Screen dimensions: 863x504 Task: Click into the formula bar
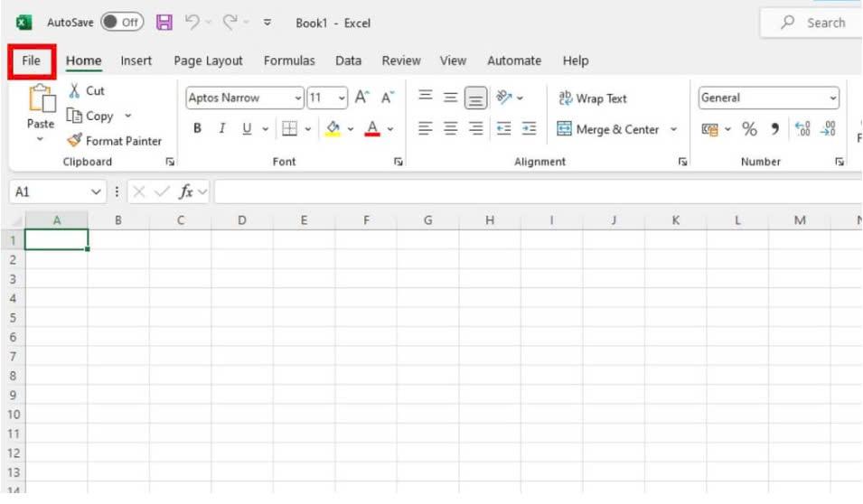coord(539,192)
